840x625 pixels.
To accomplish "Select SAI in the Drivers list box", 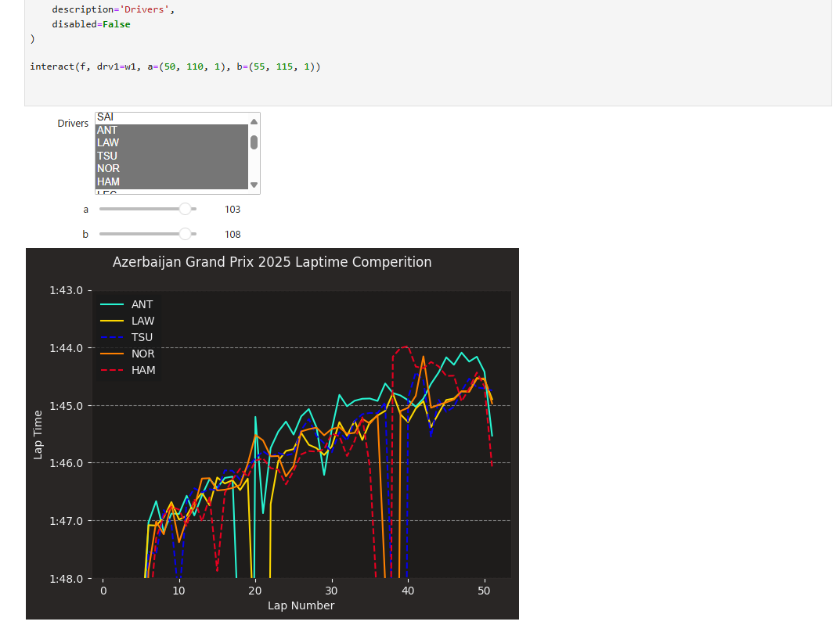I will tap(171, 117).
